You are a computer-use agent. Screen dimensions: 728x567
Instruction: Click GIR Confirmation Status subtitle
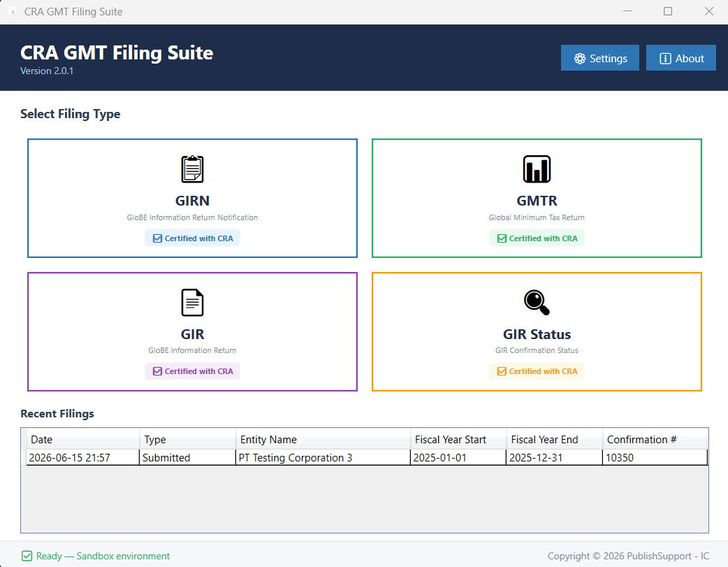click(537, 350)
